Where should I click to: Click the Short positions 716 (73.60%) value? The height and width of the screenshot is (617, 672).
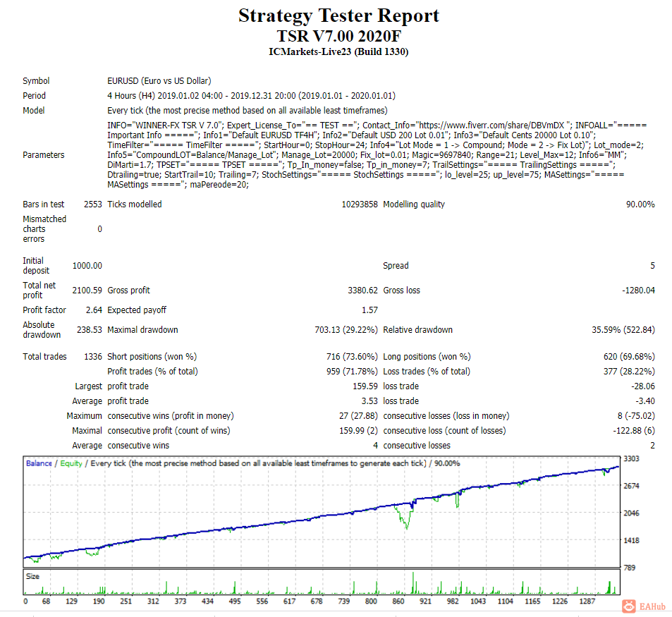(353, 357)
